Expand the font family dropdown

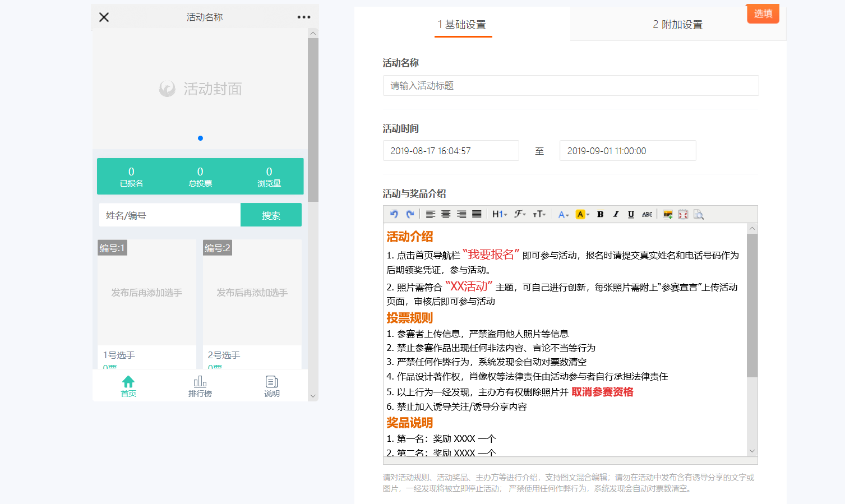tap(520, 214)
